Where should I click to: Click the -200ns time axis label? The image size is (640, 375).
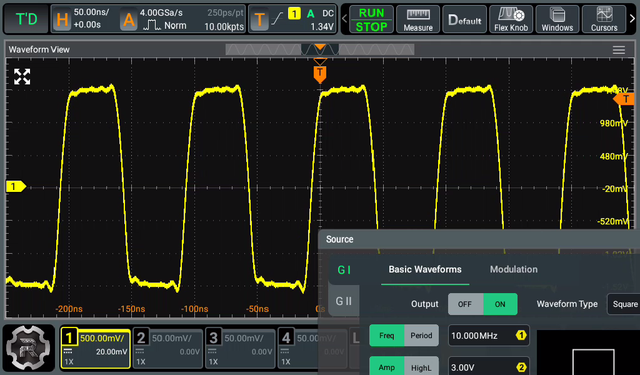(x=69, y=309)
